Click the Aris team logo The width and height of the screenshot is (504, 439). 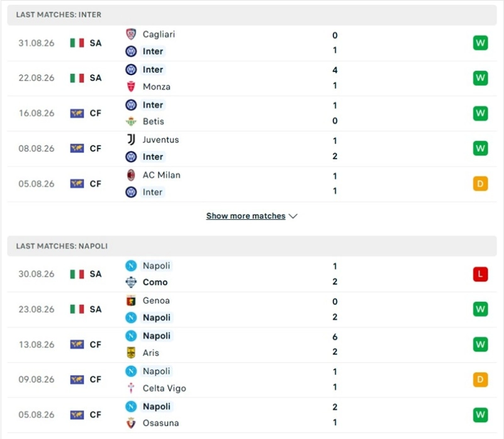(131, 353)
